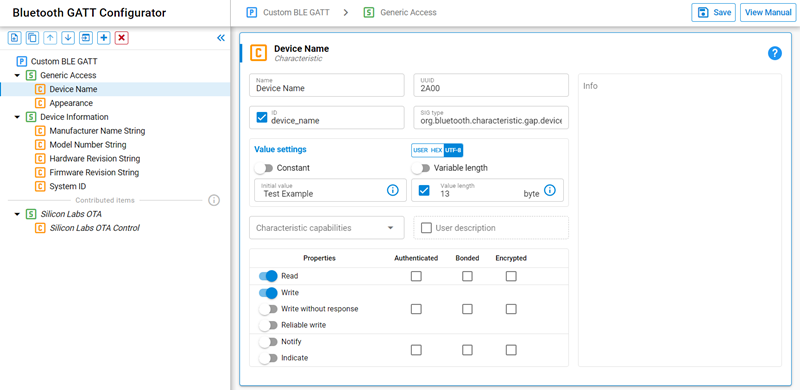800x390 pixels.
Task: Collapse the Device Information service tree
Action: click(17, 117)
